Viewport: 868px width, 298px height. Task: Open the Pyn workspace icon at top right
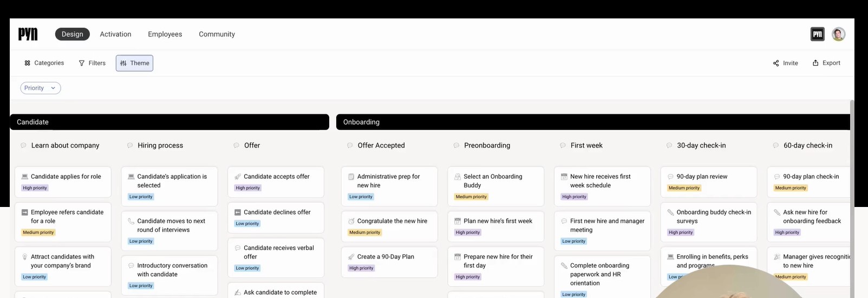coord(817,34)
